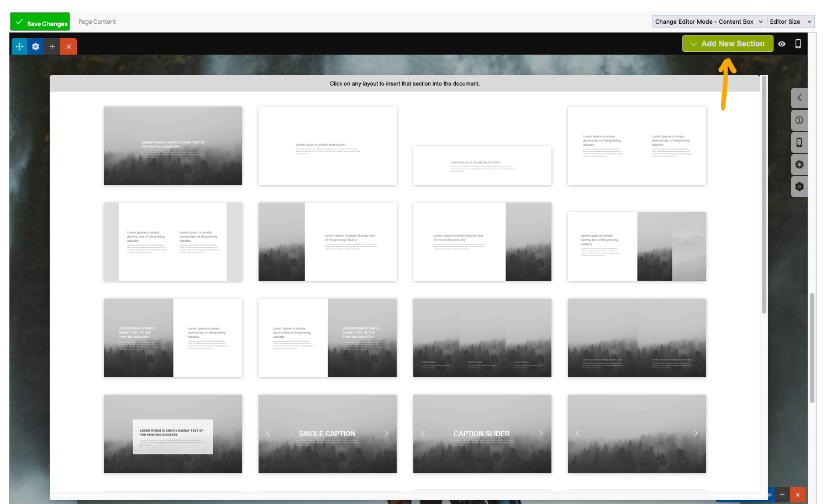
Task: Expand the Add New Section dropdown
Action: pos(727,44)
